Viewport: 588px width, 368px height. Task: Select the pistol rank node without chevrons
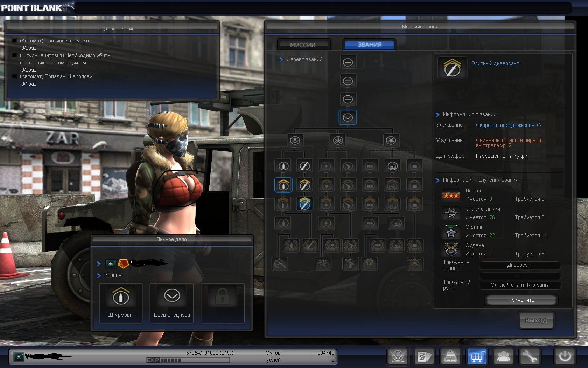click(x=348, y=166)
